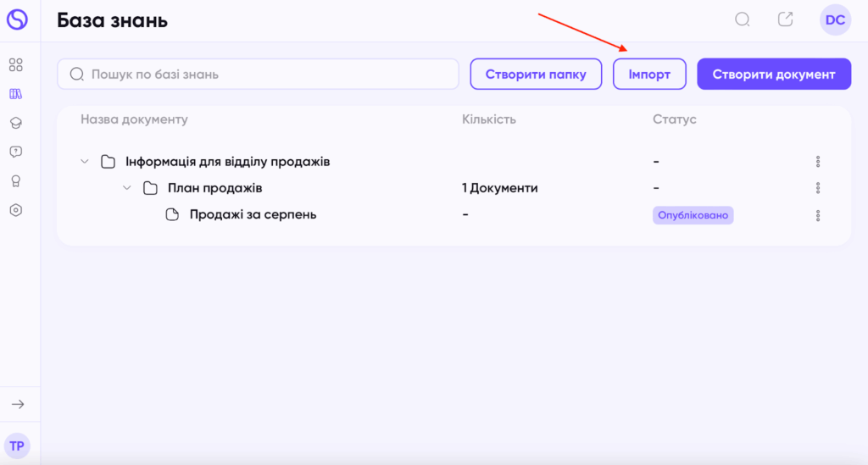This screenshot has height=465, width=868.
Task: Open the dashboard grid icon in sidebar
Action: click(x=16, y=65)
